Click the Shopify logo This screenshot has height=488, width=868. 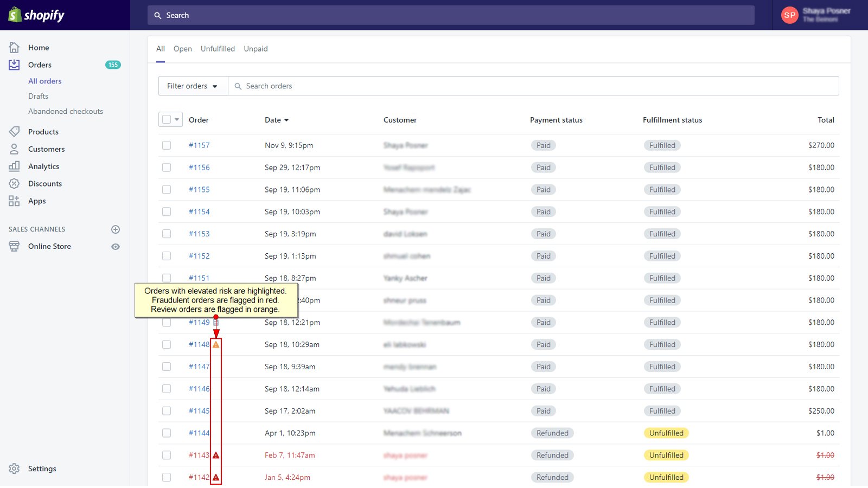click(36, 15)
